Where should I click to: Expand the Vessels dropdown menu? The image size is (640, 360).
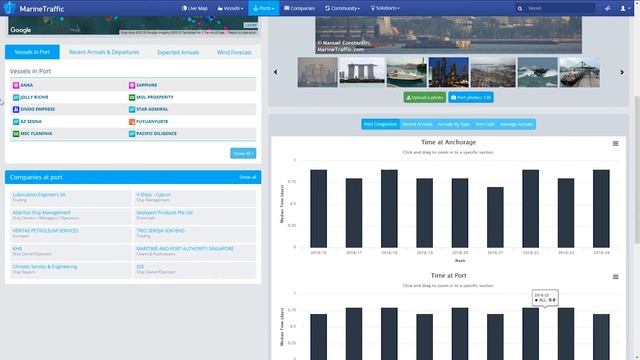pyautogui.click(x=231, y=8)
